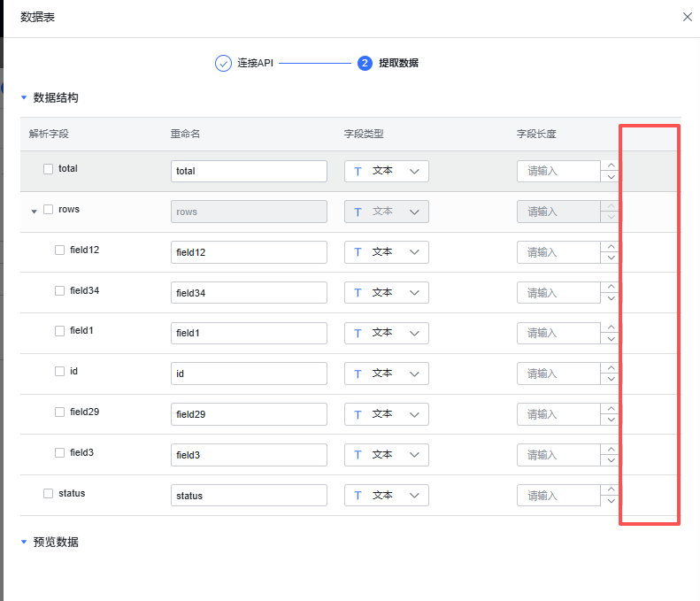
Task: Collapse the rows tree node
Action: (x=34, y=212)
